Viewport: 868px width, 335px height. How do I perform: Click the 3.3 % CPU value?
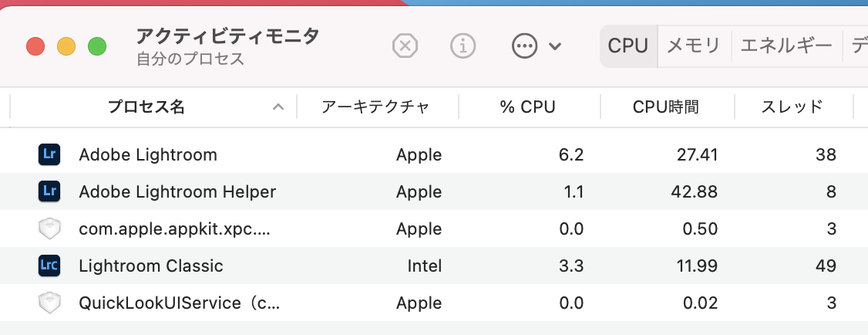point(571,266)
